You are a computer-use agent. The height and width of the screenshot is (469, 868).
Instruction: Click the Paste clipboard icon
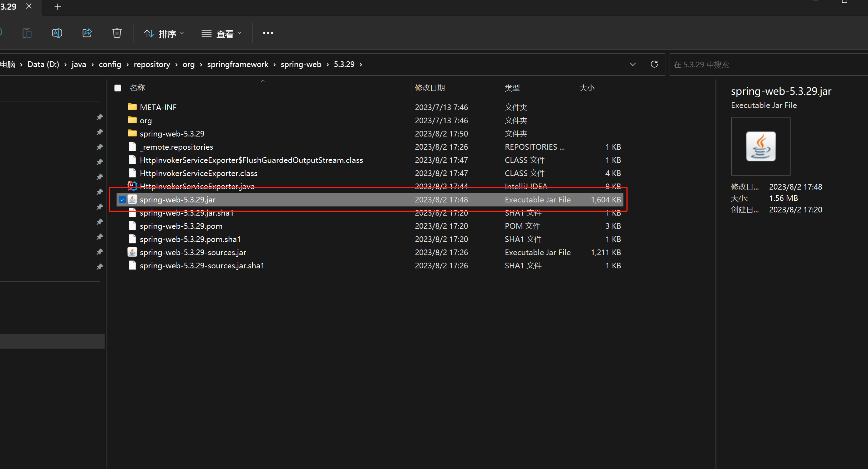[x=27, y=33]
